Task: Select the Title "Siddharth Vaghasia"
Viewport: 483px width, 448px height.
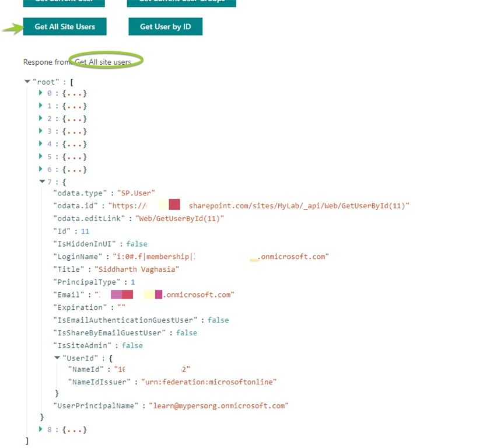Action: 136,269
